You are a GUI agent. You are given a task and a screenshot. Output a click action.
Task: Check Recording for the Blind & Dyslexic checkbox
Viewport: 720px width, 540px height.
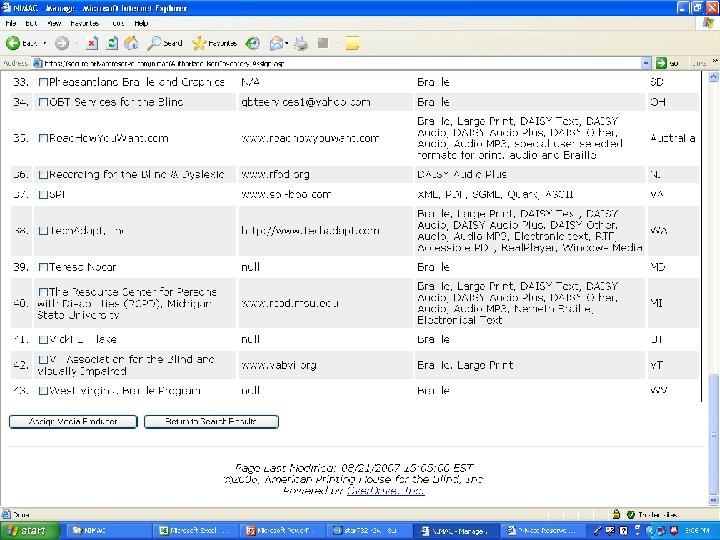coord(43,174)
